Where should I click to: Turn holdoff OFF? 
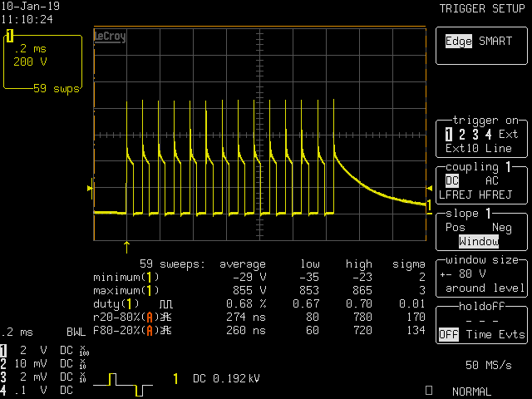[449, 334]
